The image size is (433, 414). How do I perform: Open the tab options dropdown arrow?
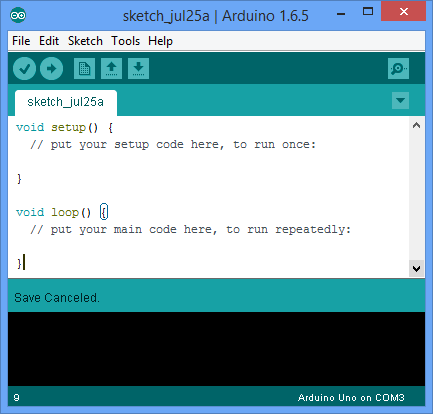tap(400, 100)
